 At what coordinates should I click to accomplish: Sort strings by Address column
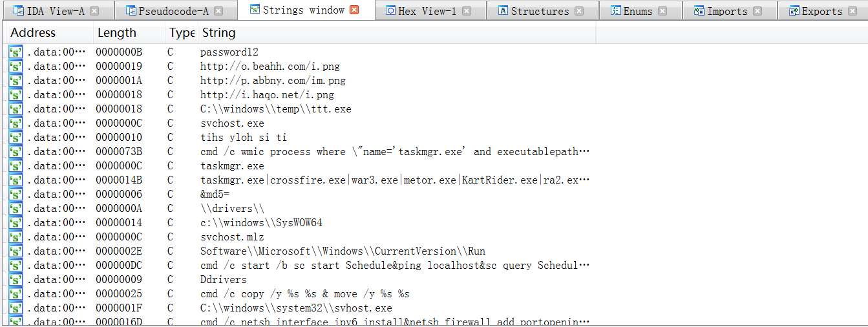point(34,32)
